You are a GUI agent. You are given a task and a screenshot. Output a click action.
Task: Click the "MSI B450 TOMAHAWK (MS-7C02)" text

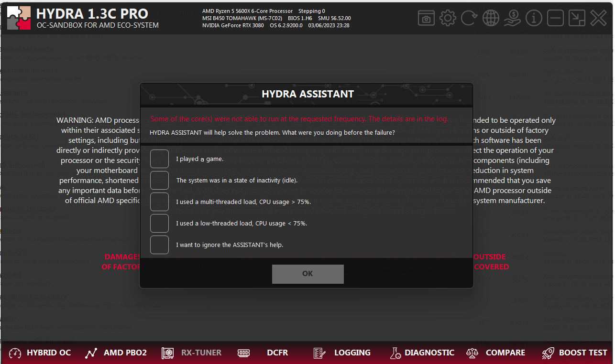point(242,18)
